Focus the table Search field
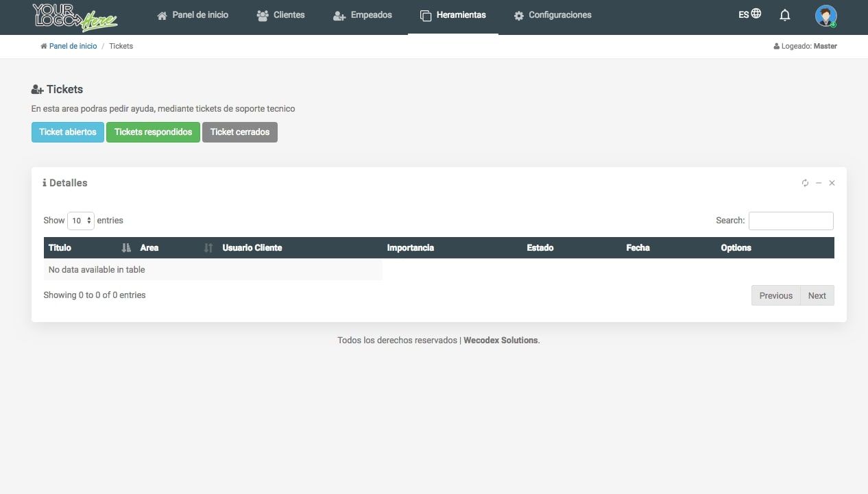868x494 pixels. [x=791, y=221]
